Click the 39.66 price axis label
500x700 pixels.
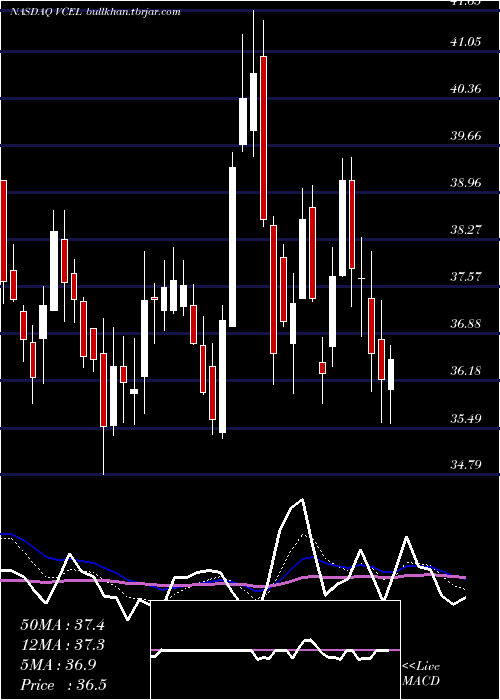pos(466,135)
